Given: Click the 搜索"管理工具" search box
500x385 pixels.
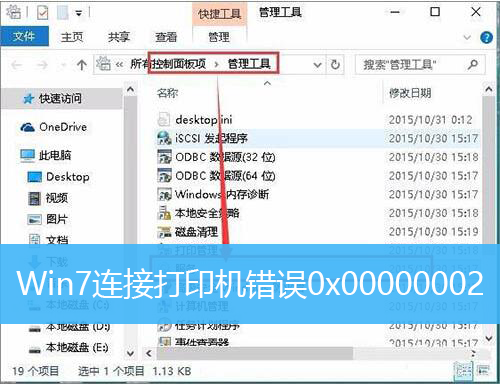Looking at the screenshot, I should (x=415, y=64).
